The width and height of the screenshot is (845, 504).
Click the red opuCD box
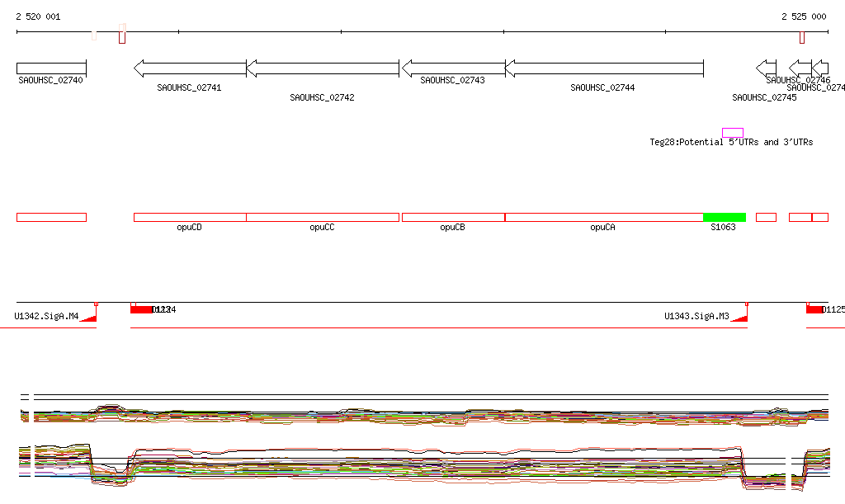190,218
